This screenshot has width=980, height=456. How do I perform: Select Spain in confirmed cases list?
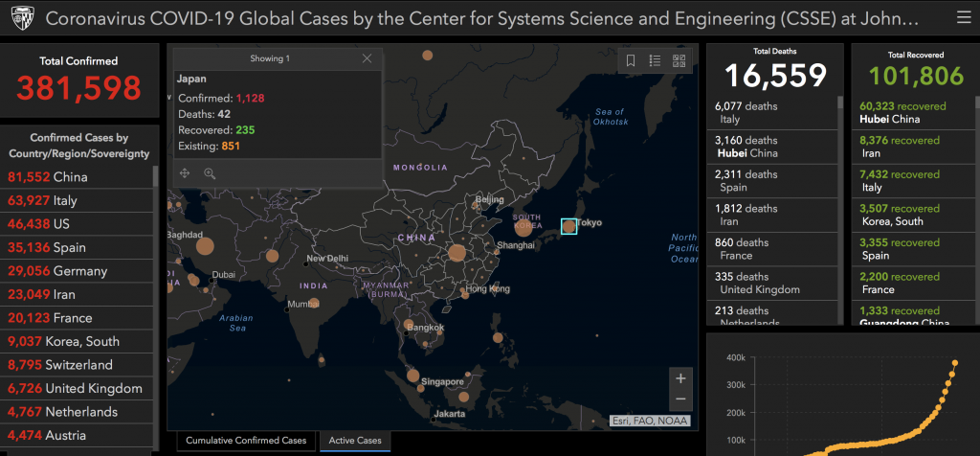point(77,248)
